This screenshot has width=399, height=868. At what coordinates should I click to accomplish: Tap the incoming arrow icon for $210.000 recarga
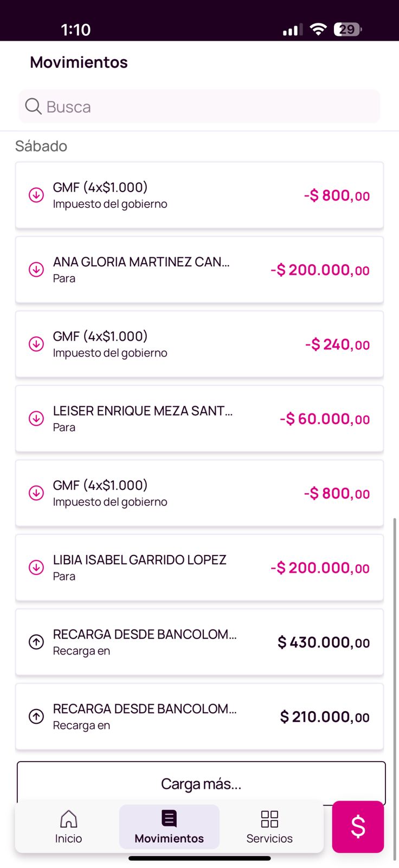36,717
